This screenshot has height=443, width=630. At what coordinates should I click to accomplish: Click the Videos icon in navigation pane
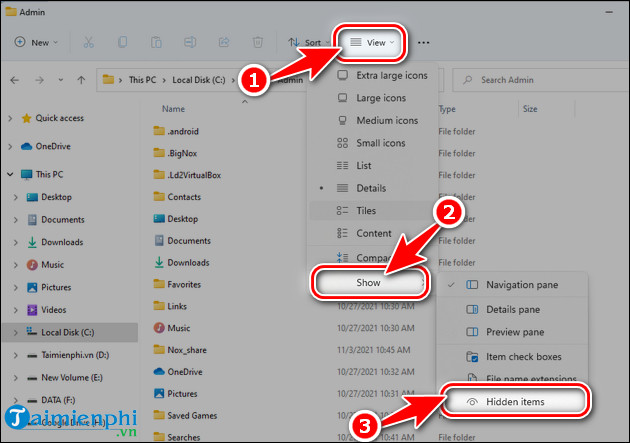click(32, 310)
